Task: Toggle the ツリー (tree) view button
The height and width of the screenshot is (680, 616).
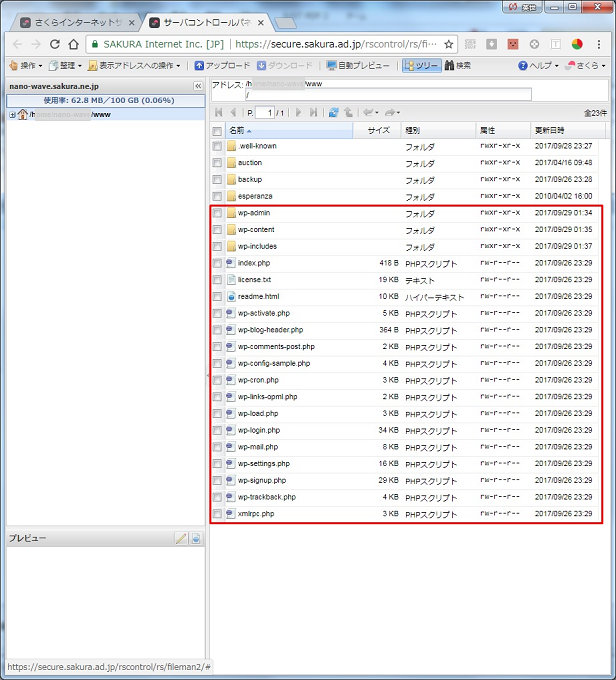Action: (x=420, y=65)
